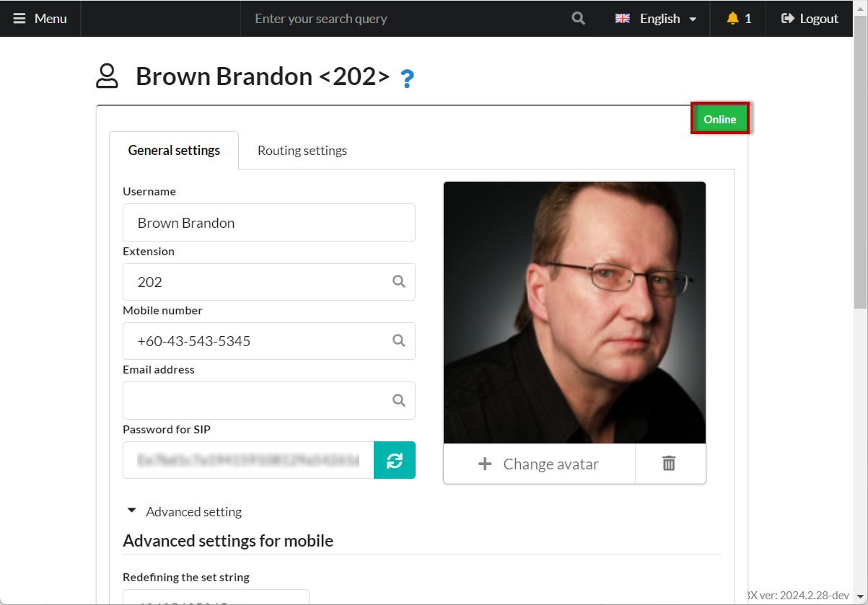Delete avatar using the trash icon
The width and height of the screenshot is (868, 605).
(669, 464)
